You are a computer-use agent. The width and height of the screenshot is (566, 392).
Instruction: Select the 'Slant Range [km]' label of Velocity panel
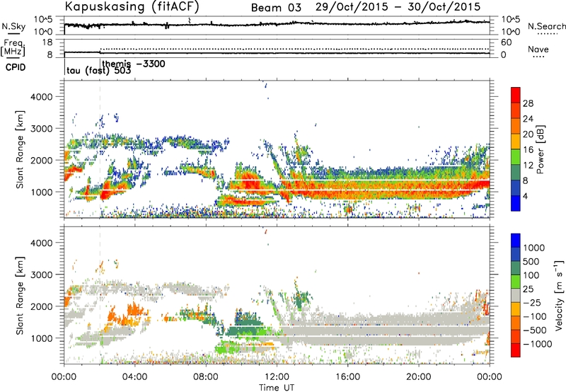pyautogui.click(x=20, y=295)
